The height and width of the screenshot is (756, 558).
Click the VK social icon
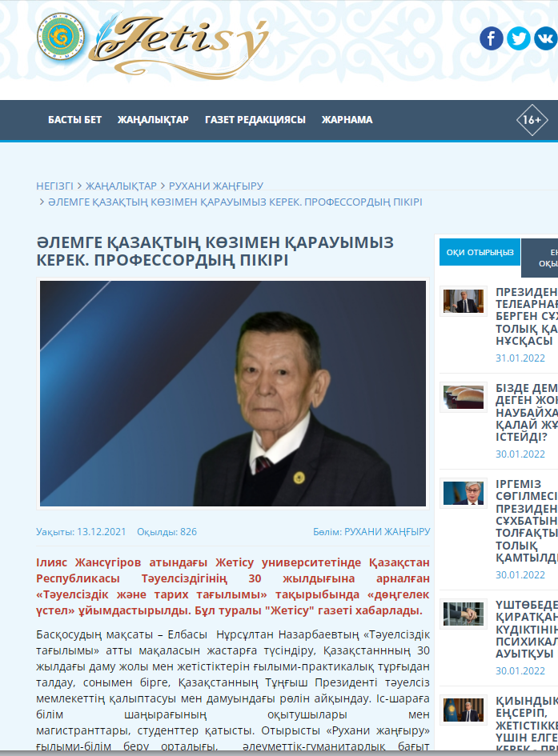click(546, 38)
